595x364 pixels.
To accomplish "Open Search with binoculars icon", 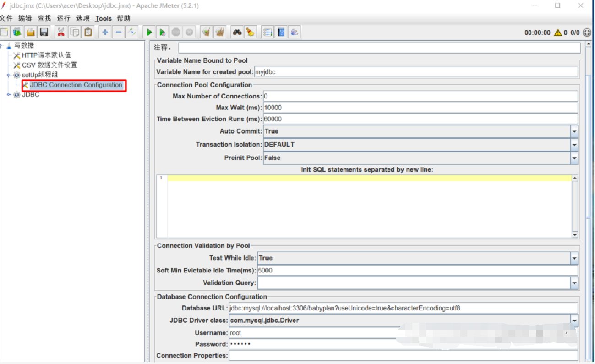I will click(237, 32).
